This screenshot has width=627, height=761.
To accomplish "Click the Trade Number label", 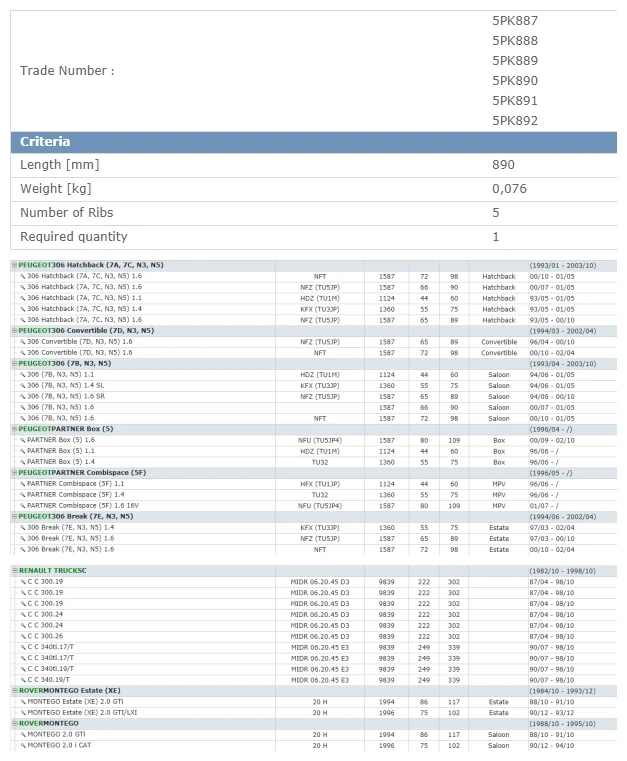I will 67,71.
